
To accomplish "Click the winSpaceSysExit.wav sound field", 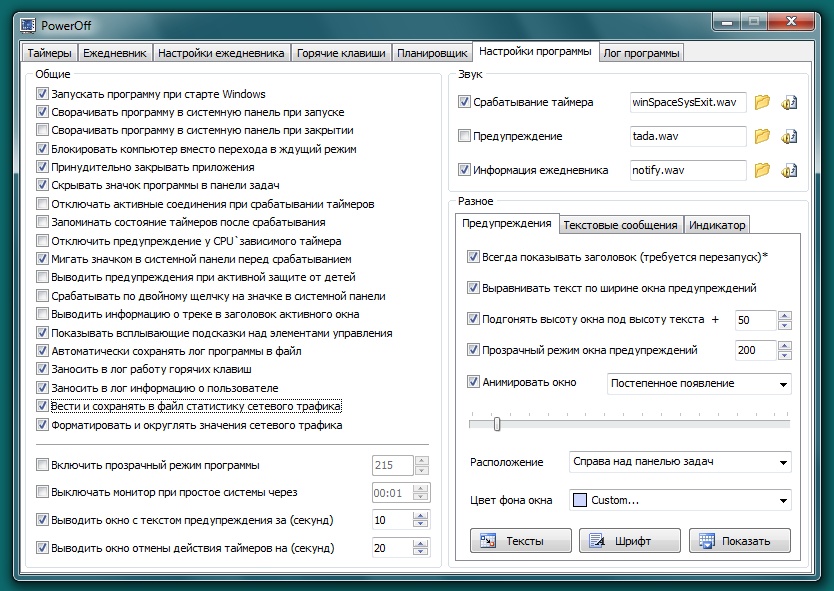I will 688,102.
